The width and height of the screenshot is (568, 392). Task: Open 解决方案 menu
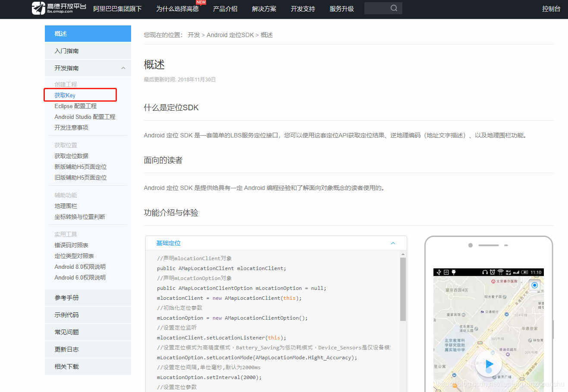point(264,9)
